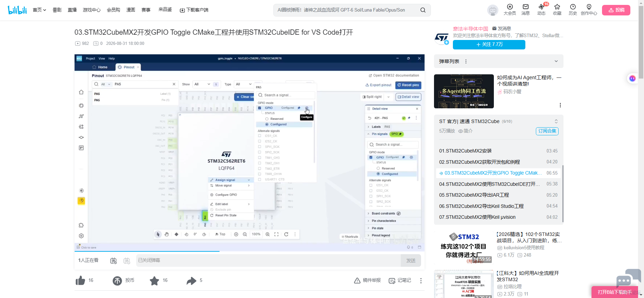Click 发送 to send danmaku
The width and height of the screenshot is (644, 298).
click(411, 260)
